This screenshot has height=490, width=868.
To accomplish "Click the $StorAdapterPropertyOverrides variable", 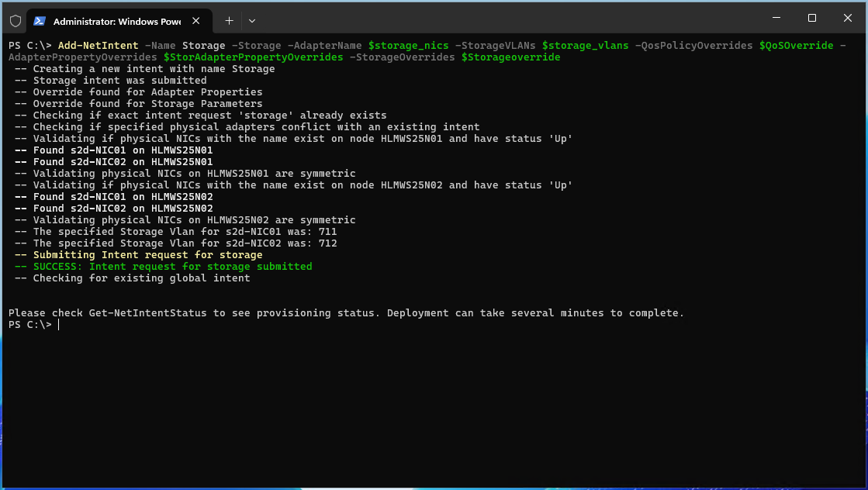I will (x=253, y=57).
